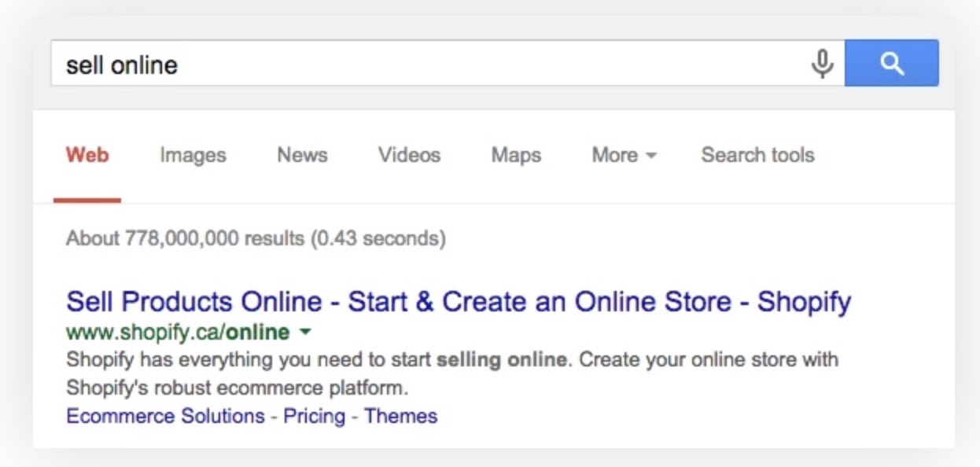980x467 pixels.
Task: Visit the Themes sitelink
Action: (400, 416)
